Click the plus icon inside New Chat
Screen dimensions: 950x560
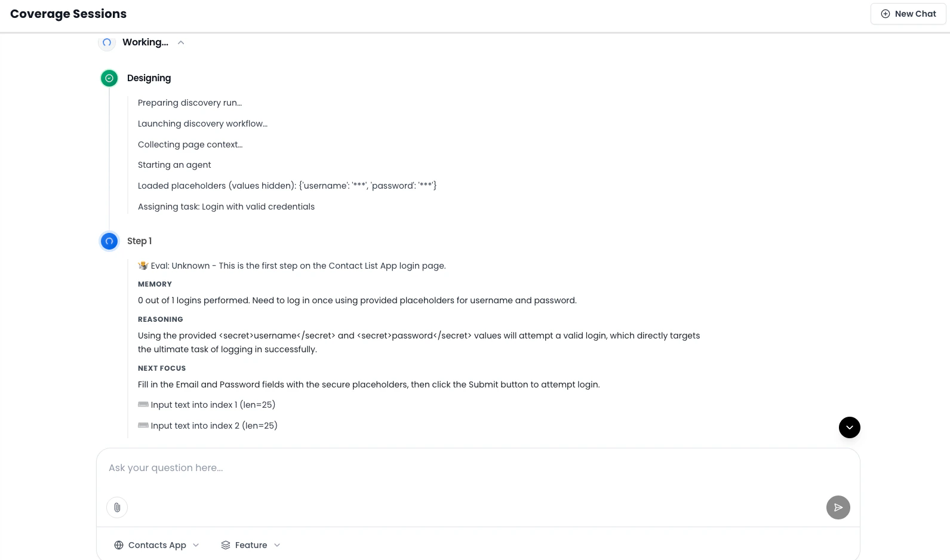click(x=886, y=13)
